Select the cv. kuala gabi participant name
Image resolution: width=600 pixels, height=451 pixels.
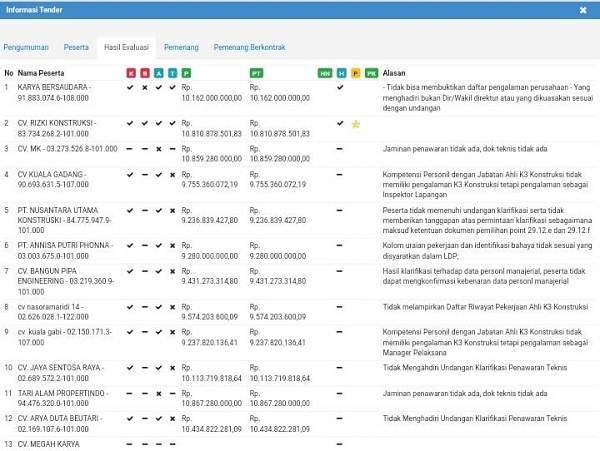click(65, 337)
